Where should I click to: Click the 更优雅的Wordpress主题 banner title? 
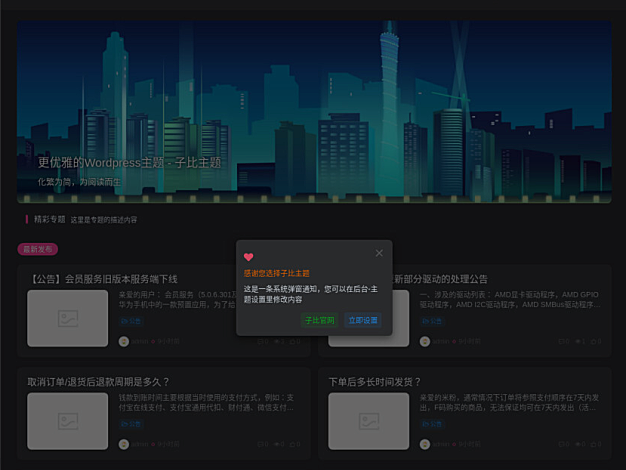129,163
